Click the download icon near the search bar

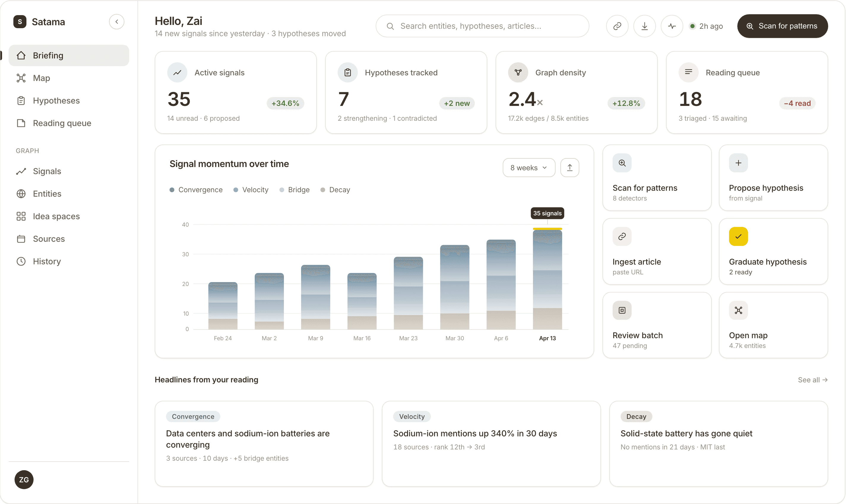point(644,26)
